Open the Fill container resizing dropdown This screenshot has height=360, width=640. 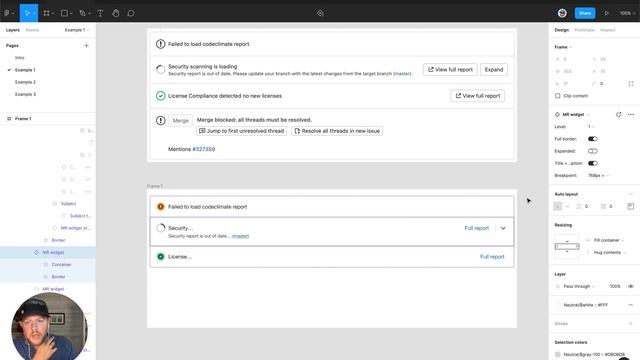click(x=609, y=240)
